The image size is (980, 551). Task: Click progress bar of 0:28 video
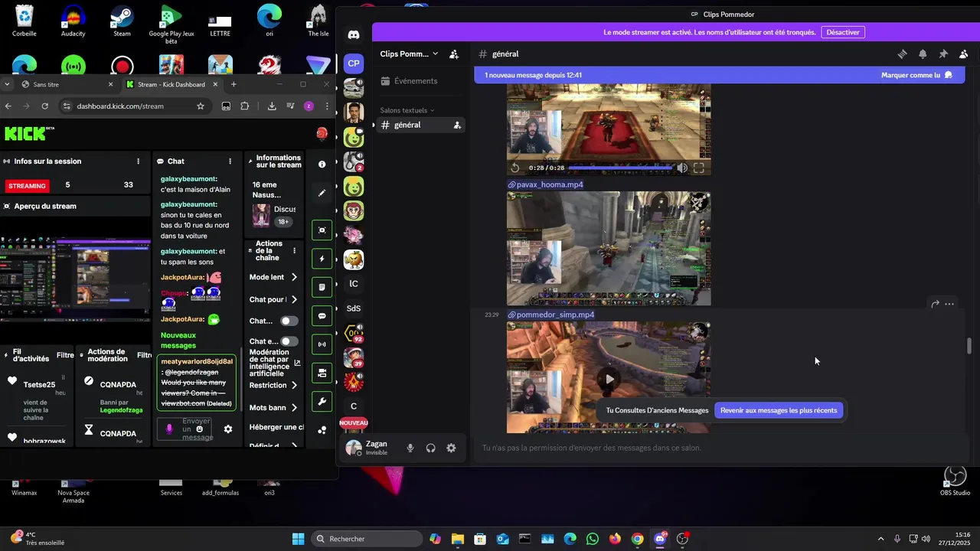pyautogui.click(x=620, y=168)
